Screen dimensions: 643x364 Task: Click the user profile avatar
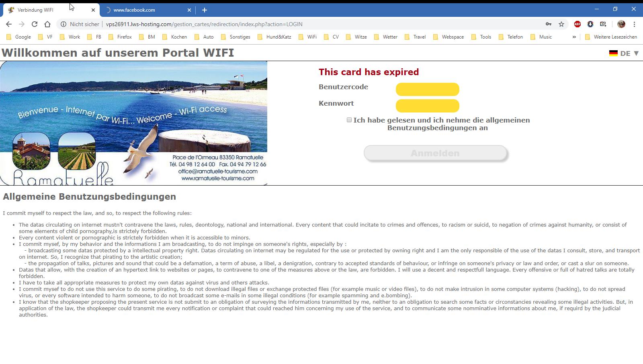[x=621, y=24]
